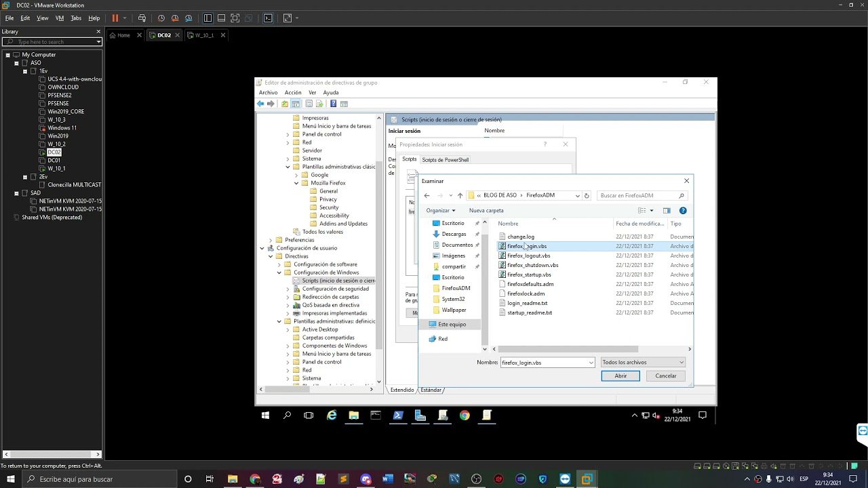
Task: Open the address bar path history dropdown
Action: point(577,195)
